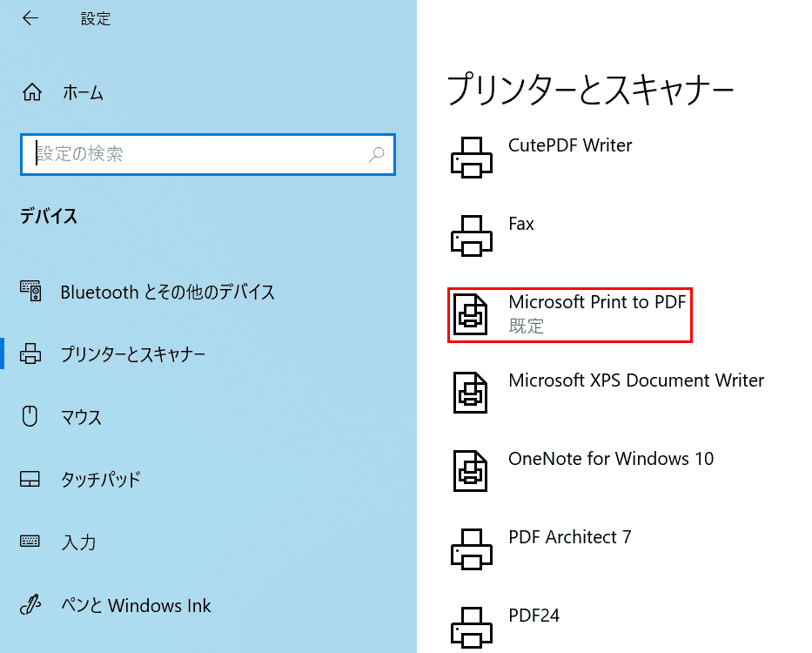Viewport: 812px width, 653px height.
Task: Click the back arrow in Settings header
Action: [x=30, y=18]
